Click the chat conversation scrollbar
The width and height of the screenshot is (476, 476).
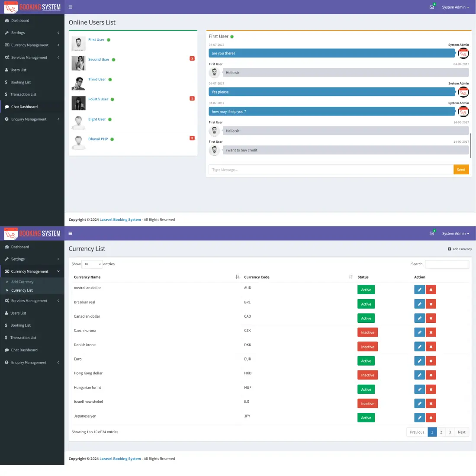click(470, 146)
